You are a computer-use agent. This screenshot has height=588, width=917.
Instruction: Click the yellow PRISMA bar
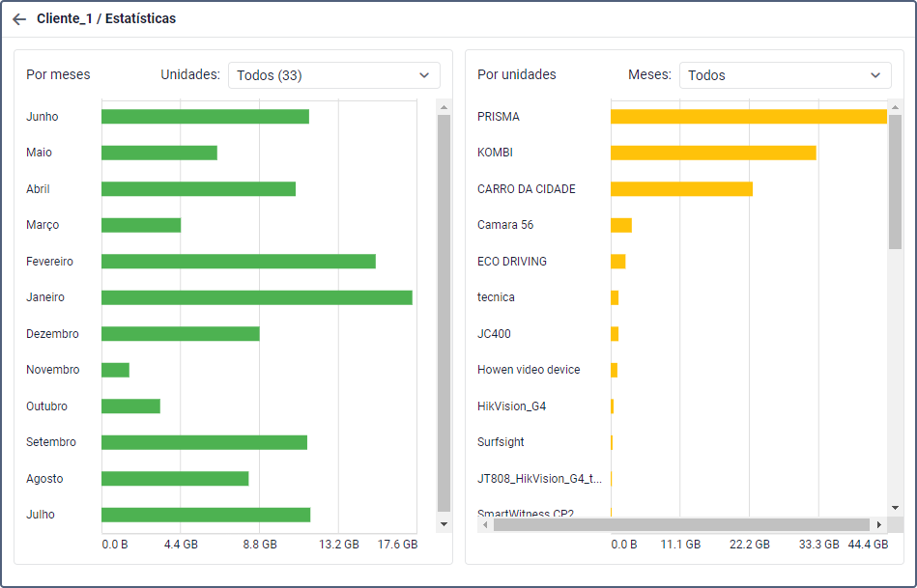tap(749, 117)
